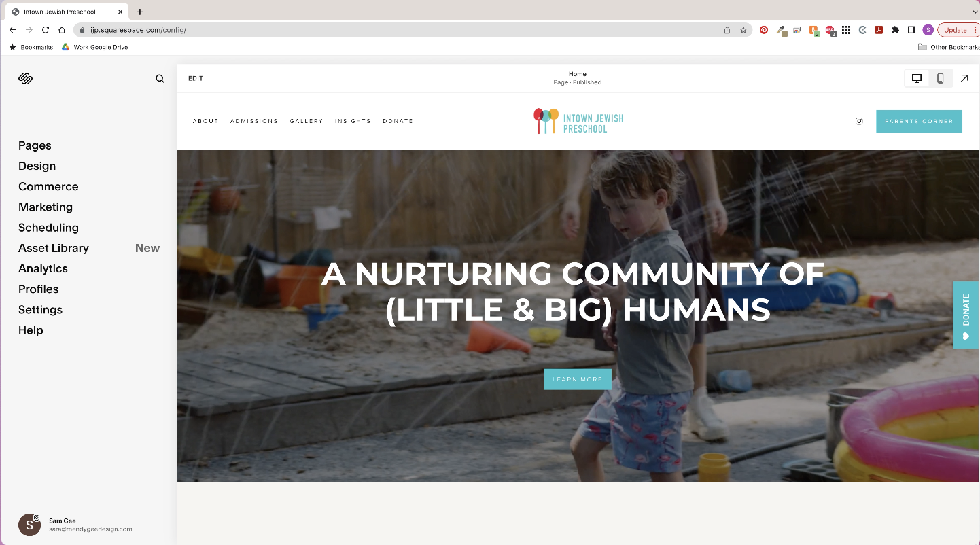Reload the page

[46, 30]
